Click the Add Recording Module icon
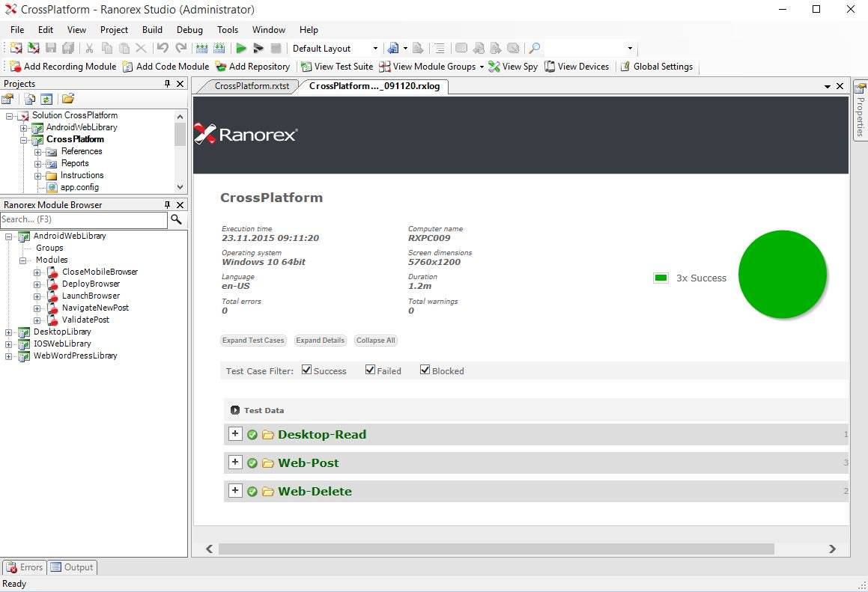868x592 pixels. (16, 67)
